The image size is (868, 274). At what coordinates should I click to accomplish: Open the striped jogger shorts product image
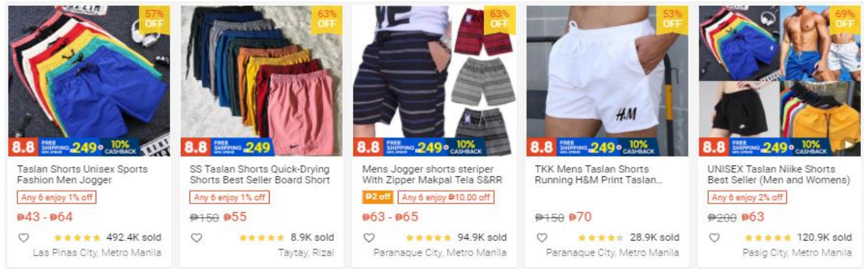click(434, 81)
